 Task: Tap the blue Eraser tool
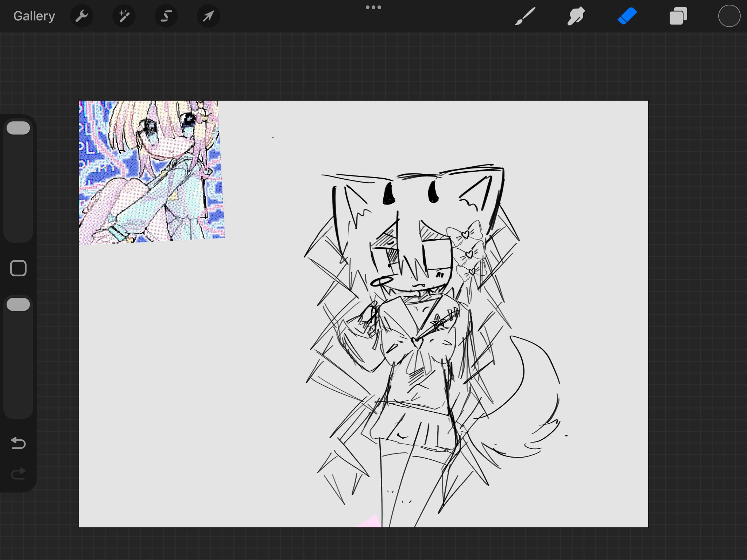point(627,16)
